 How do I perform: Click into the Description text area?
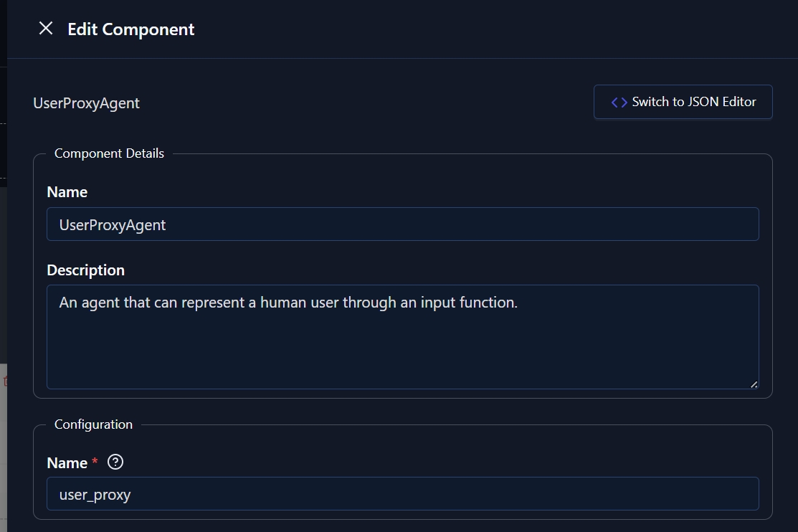402,337
